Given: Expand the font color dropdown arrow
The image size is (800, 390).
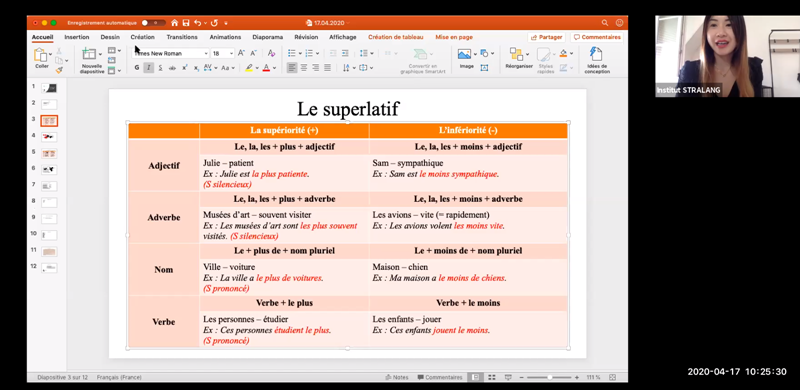Looking at the screenshot, I should 274,68.
